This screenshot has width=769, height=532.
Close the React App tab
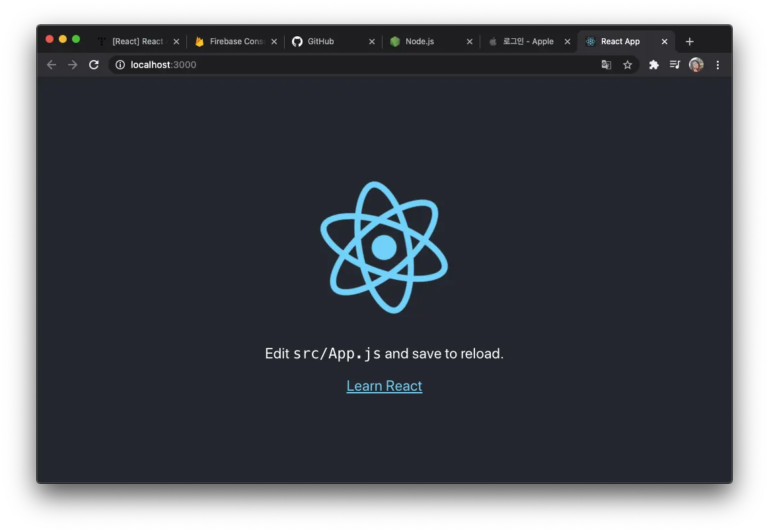(665, 42)
